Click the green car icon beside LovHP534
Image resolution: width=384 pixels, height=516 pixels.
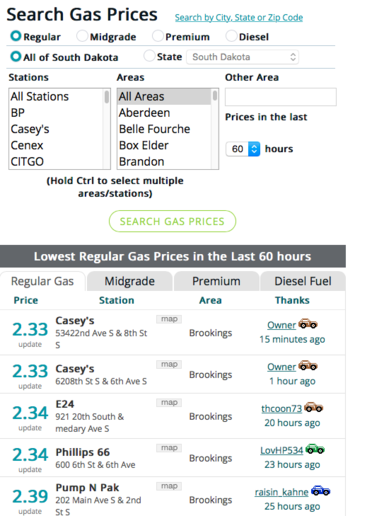click(x=315, y=449)
